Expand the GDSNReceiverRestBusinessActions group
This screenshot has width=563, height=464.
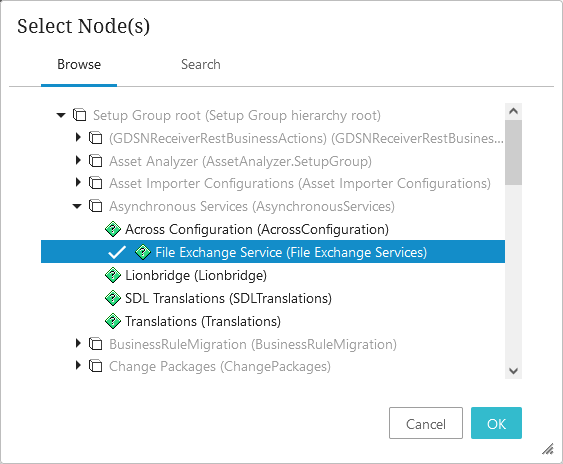pyautogui.click(x=78, y=137)
